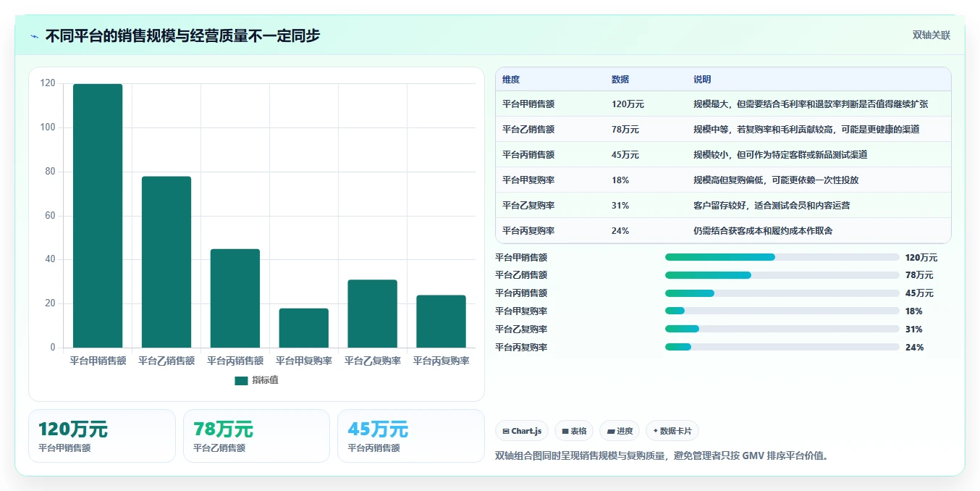Click the 120万元 data card
This screenshot has height=491, width=980.
click(102, 436)
